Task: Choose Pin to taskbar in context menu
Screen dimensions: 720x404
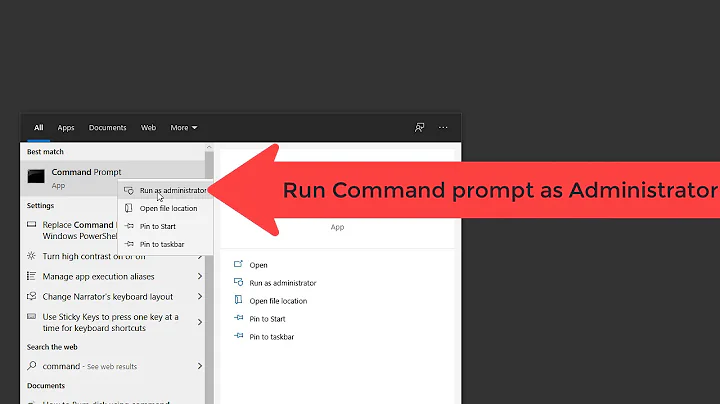Action: click(165, 244)
